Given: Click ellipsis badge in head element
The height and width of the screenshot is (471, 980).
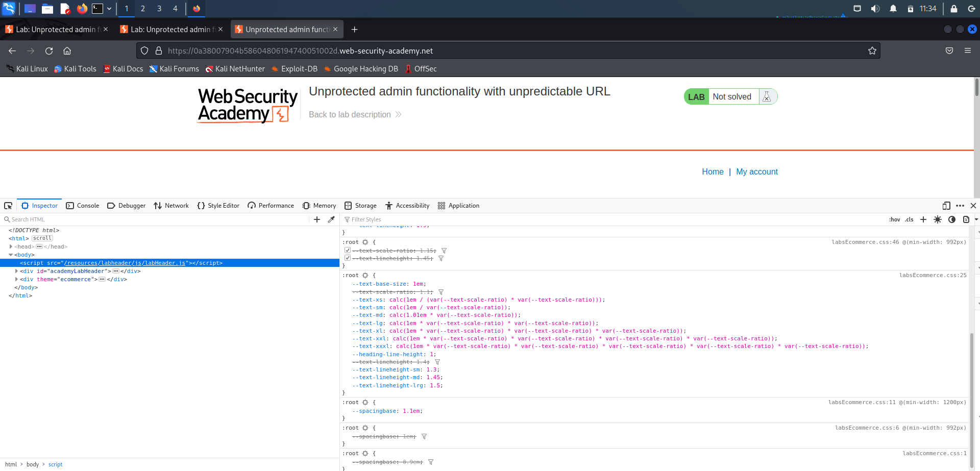Looking at the screenshot, I should (39, 246).
